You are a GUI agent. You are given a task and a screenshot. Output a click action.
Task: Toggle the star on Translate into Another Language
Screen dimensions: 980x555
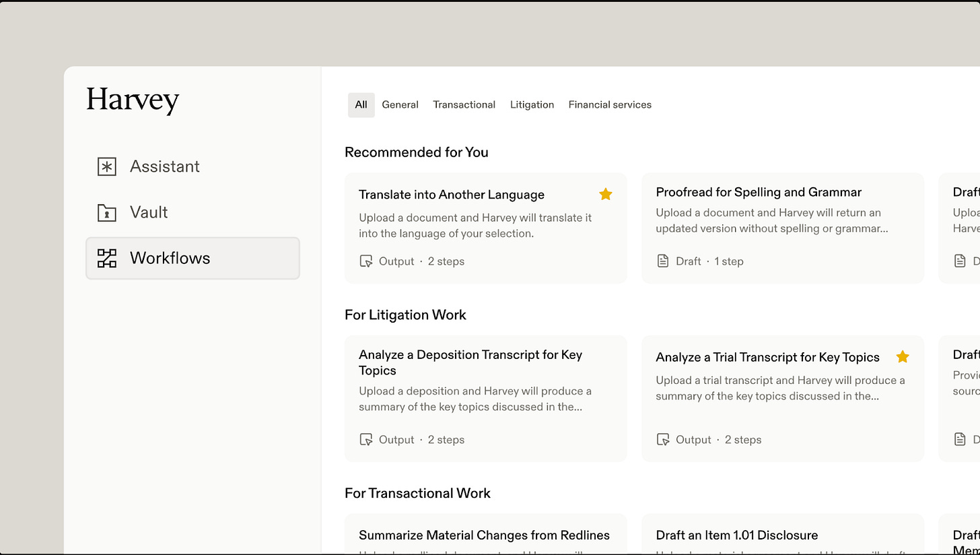pyautogui.click(x=606, y=194)
